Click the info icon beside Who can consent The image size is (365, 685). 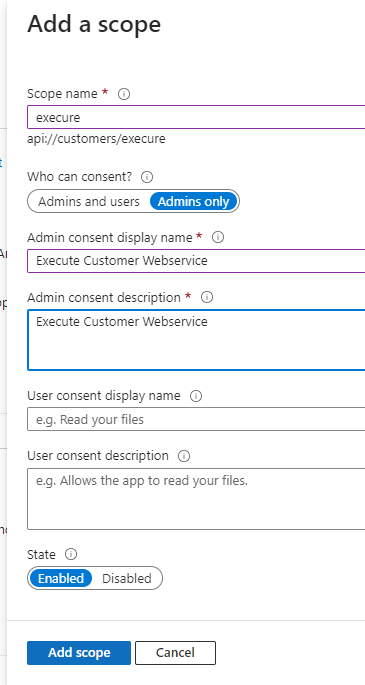pos(147,177)
